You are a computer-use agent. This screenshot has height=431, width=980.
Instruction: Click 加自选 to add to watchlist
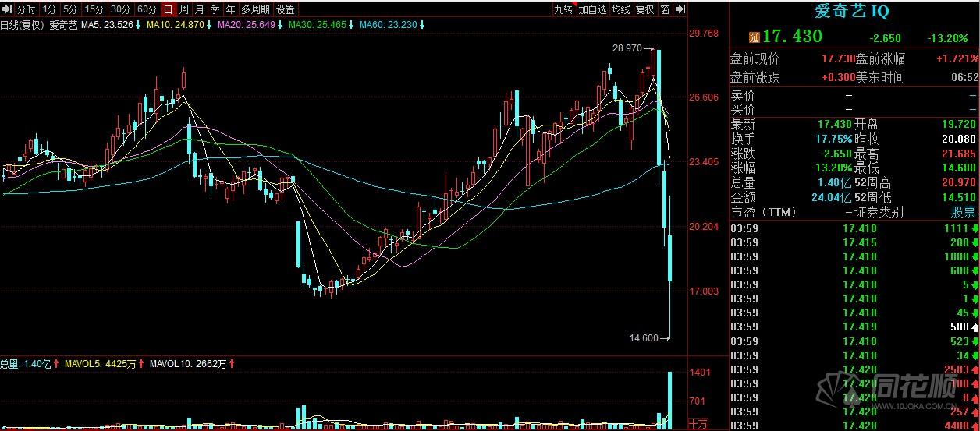tap(592, 9)
